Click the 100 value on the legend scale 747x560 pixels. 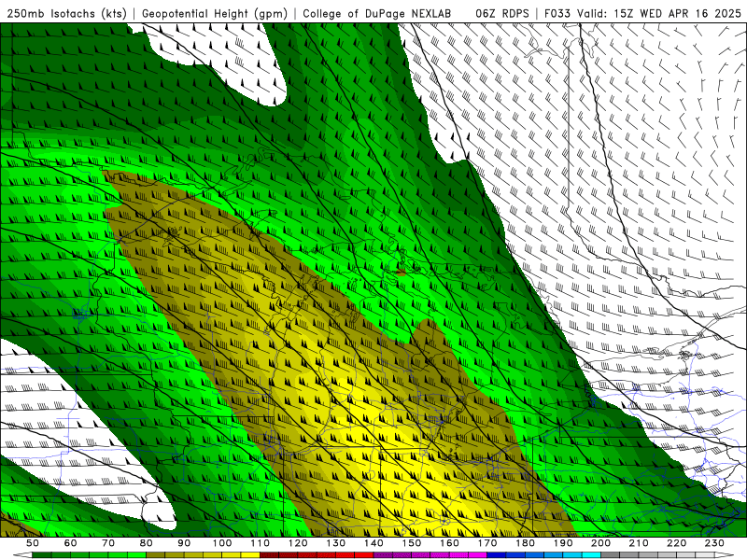click(x=222, y=543)
